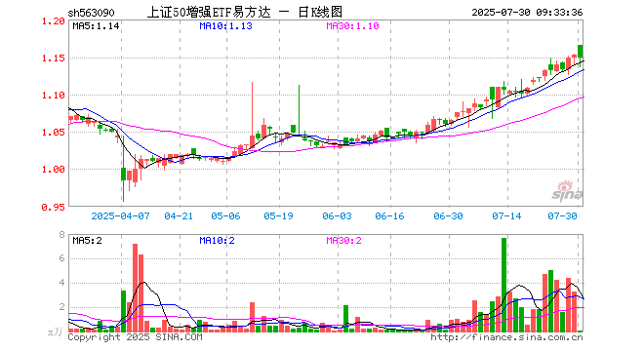Click the volume MA30:2 label
644x351 pixels.
[x=343, y=241]
